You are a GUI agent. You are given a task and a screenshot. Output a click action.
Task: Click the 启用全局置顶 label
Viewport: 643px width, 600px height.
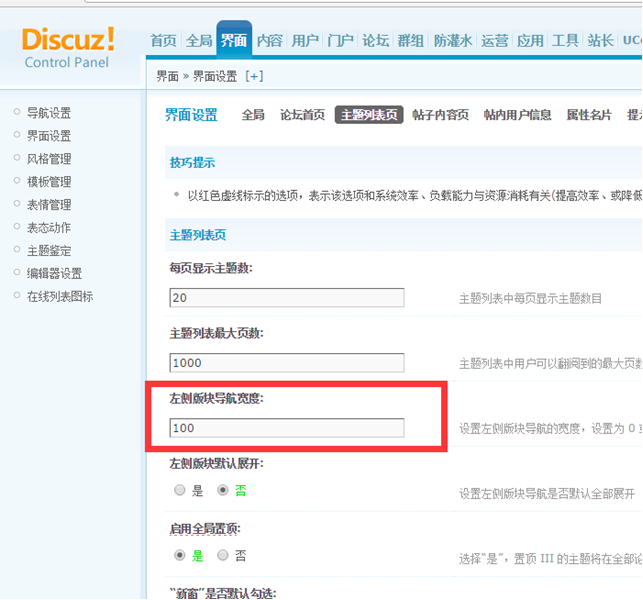click(x=205, y=529)
